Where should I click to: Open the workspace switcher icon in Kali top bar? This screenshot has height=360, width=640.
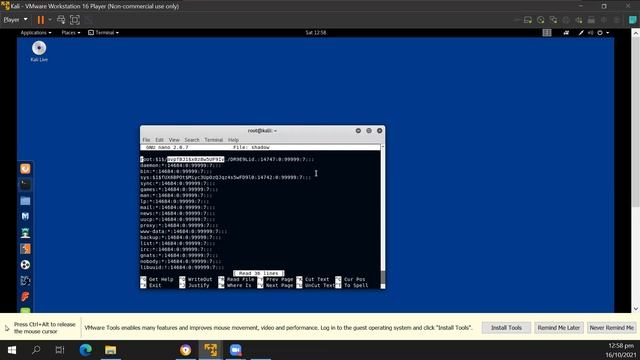pyautogui.click(x=547, y=33)
